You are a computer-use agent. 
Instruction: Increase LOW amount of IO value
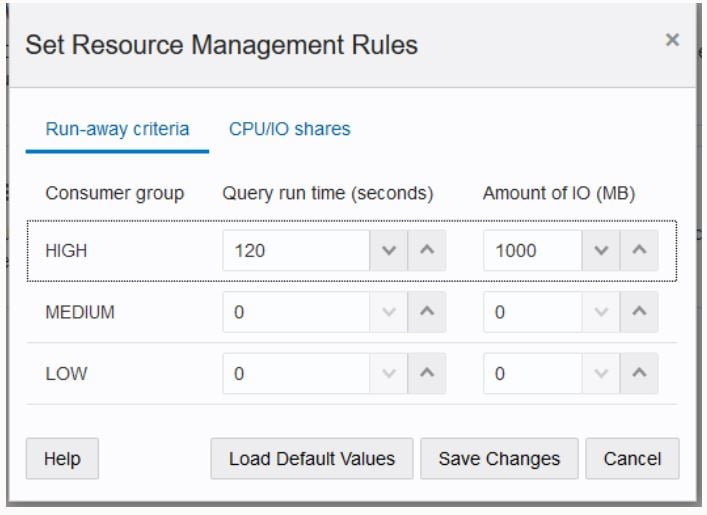click(x=639, y=373)
